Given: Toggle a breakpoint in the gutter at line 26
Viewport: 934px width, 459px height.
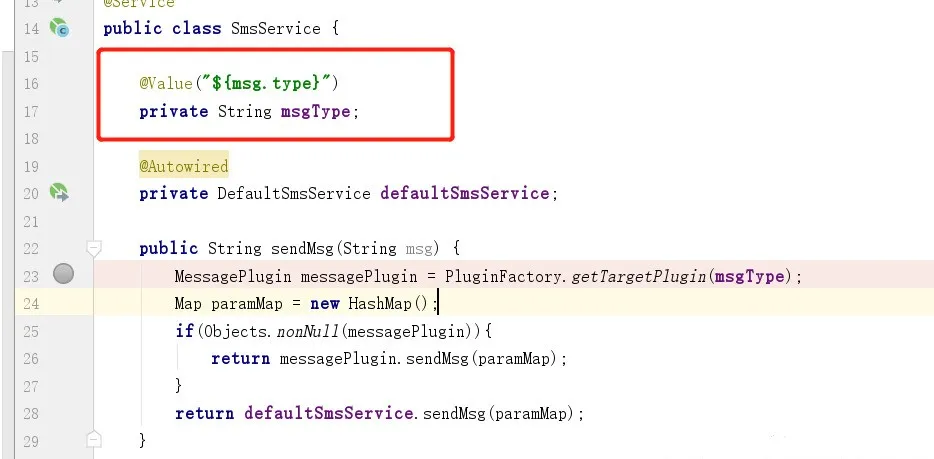Looking at the screenshot, I should tap(63, 358).
